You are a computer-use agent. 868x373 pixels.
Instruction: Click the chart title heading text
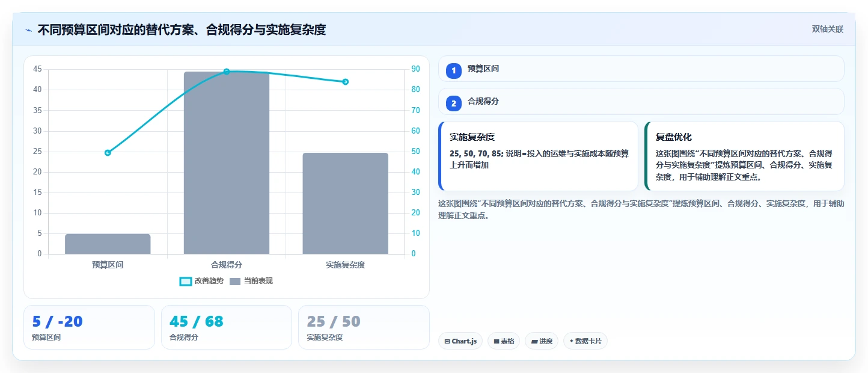point(182,29)
